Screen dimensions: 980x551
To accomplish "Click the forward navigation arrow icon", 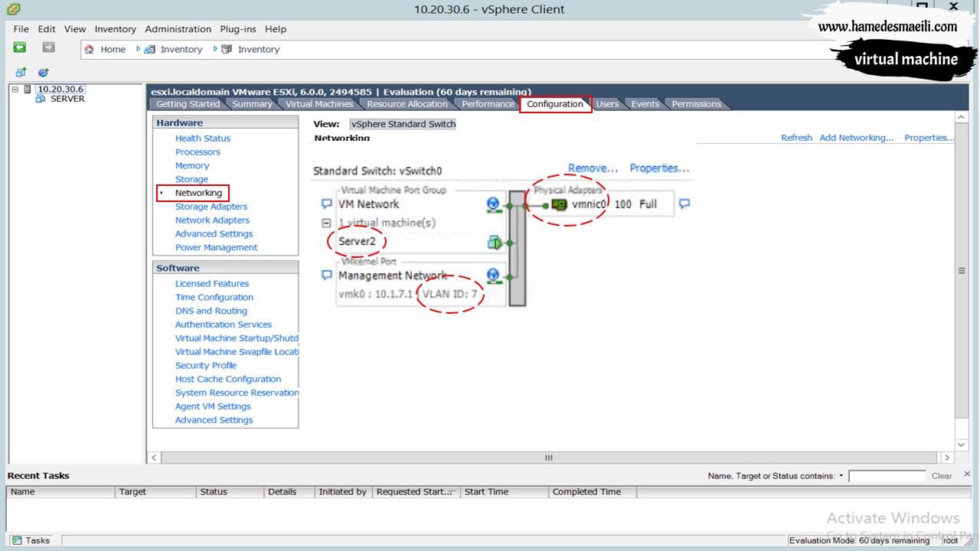I will [48, 47].
